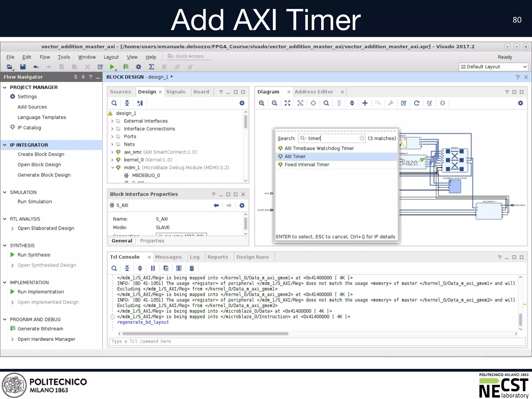Click Validate Design checkbox icon in Diagram
Screen dimensions: 532x399
coord(403,103)
